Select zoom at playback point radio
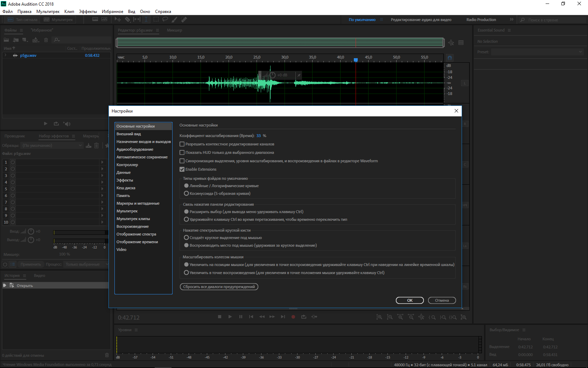This screenshot has width=588, height=368. click(187, 273)
